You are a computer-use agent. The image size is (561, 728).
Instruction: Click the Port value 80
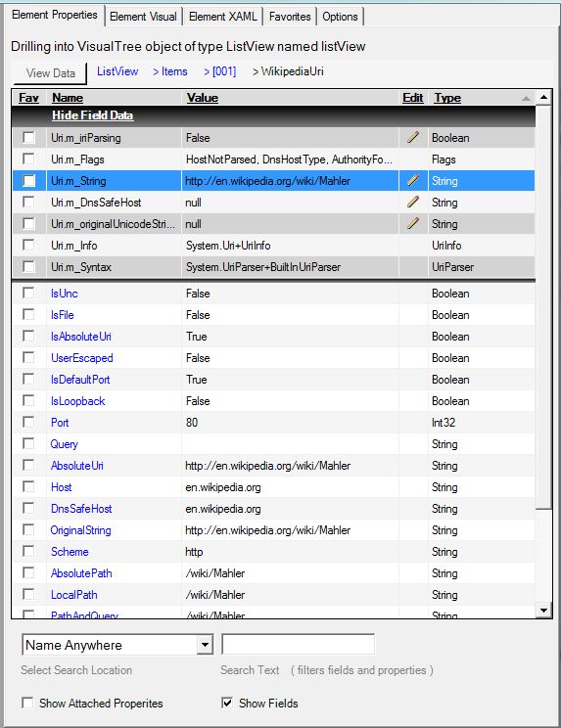click(x=192, y=423)
